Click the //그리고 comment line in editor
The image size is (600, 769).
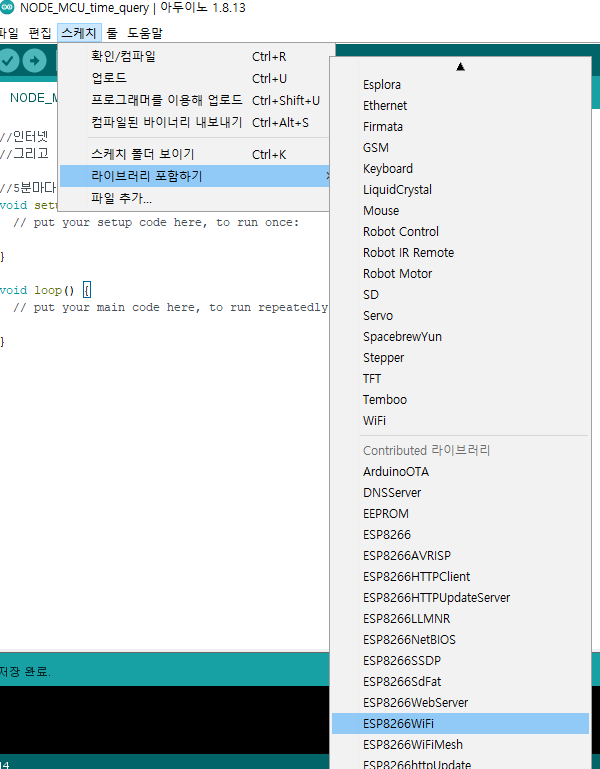pyautogui.click(x=24, y=154)
